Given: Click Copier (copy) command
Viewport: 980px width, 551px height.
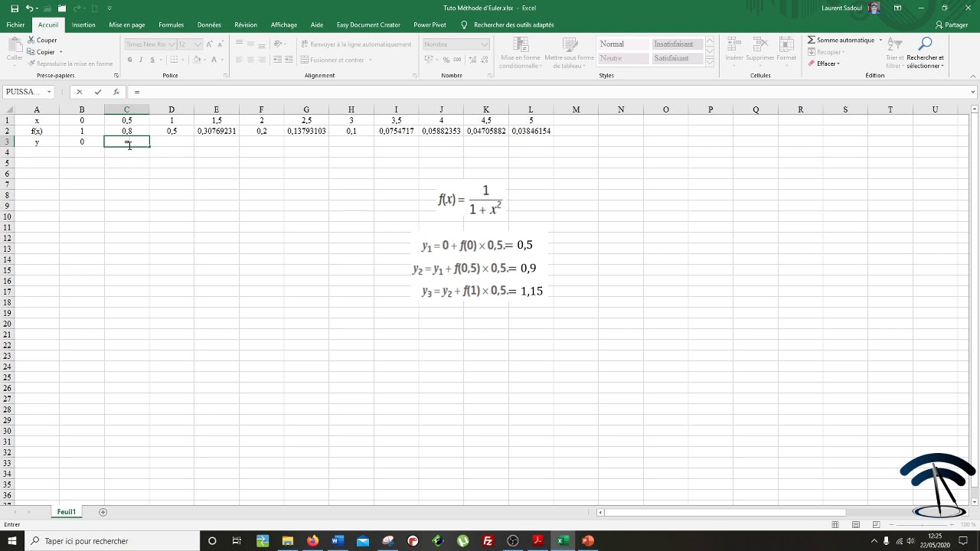Looking at the screenshot, I should [41, 52].
